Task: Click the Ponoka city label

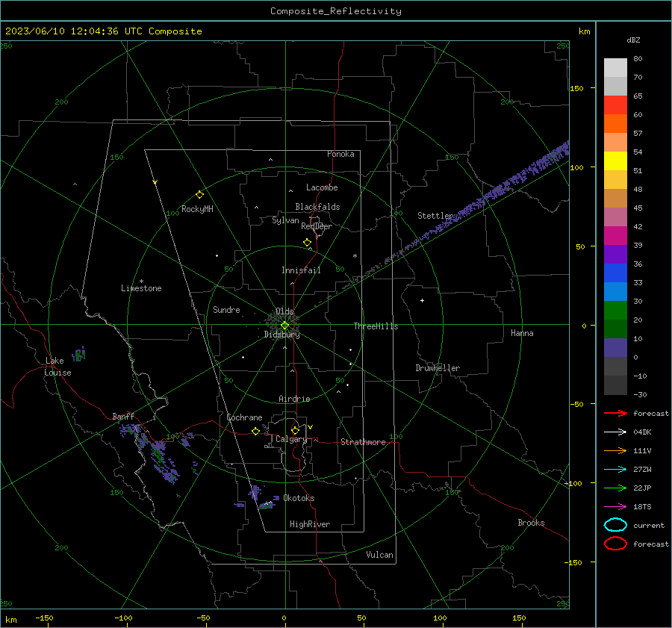Action: [x=340, y=154]
